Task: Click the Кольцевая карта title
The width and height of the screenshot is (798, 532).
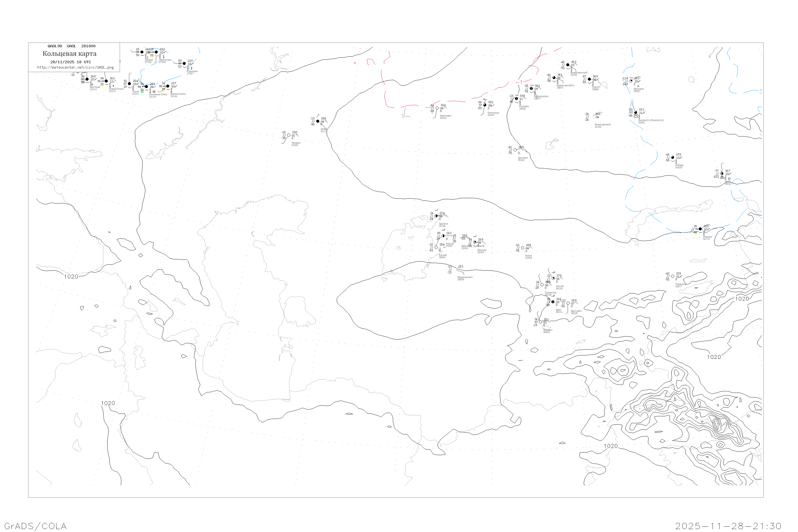Action: (69, 54)
